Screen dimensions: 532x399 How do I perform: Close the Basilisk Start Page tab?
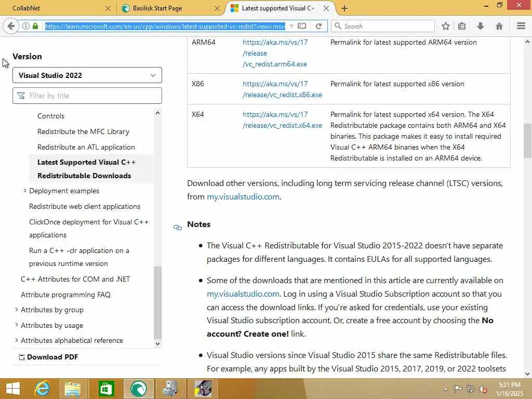tap(217, 8)
